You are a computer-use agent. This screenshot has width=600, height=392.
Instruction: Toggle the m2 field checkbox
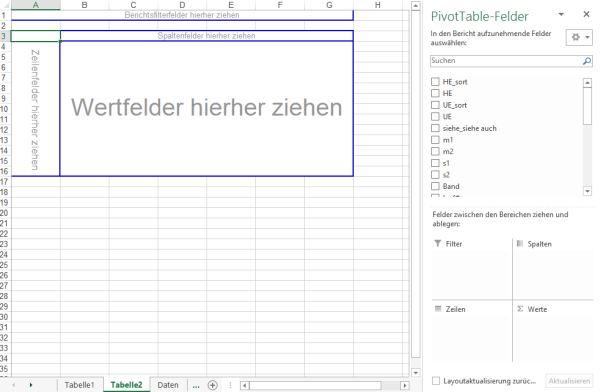point(435,151)
